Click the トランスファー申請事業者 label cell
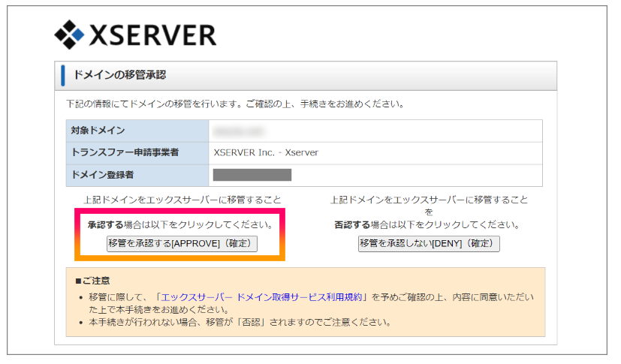 point(137,152)
